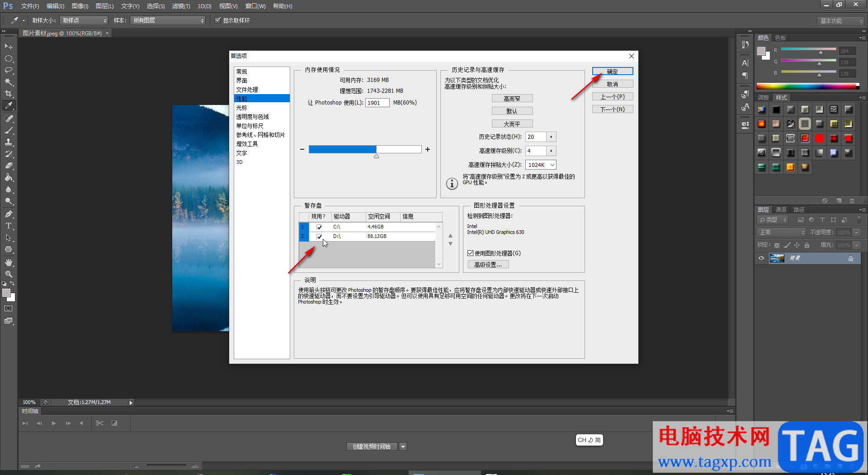Click the 历史记录状态 input field

pos(536,137)
